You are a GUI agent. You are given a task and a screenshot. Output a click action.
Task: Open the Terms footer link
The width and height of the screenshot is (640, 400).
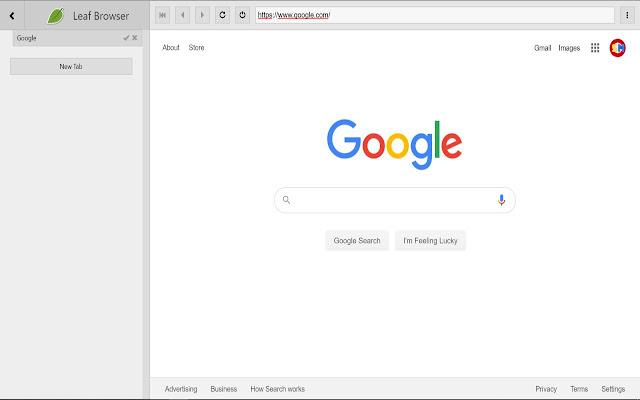(x=579, y=389)
